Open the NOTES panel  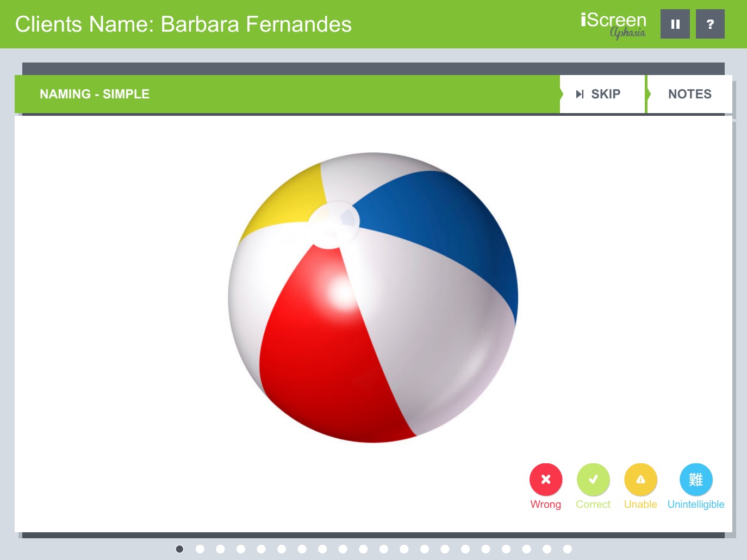coord(689,94)
